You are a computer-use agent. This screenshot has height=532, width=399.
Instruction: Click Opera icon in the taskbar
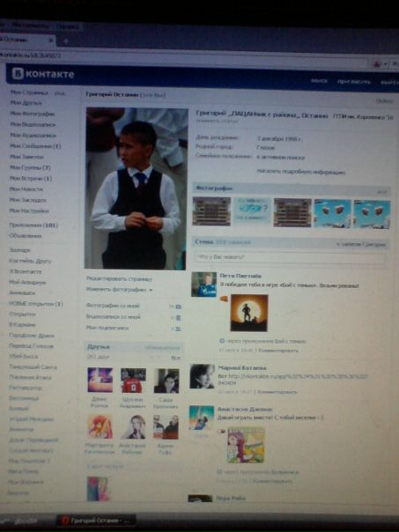[65, 521]
